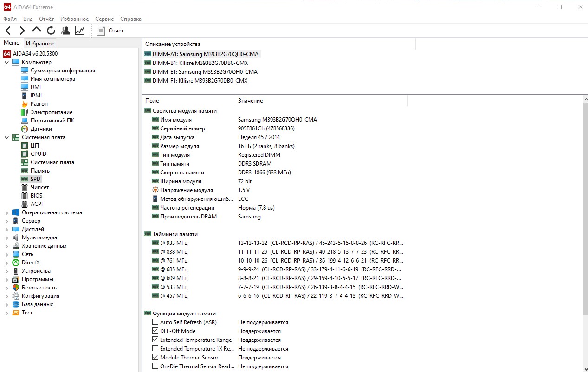Open the Чипсет chipset icon
Screen dimensions: 588x372
coord(25,187)
